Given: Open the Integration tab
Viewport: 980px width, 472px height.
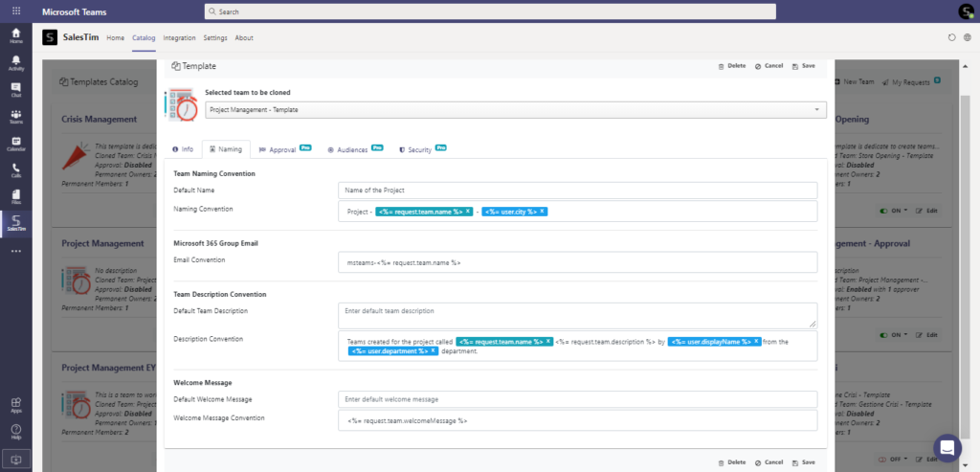Looking at the screenshot, I should coord(179,38).
